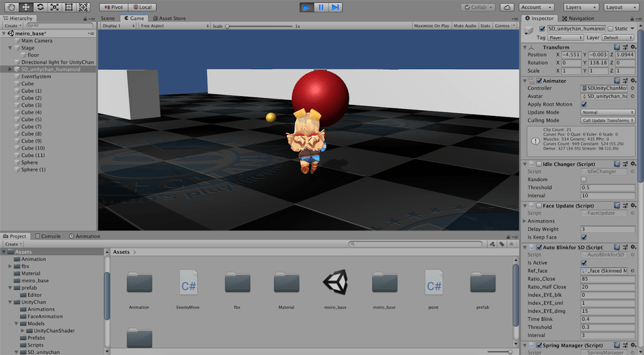
Task: Toggle Is Keep Face checkbox
Action: coord(584,237)
